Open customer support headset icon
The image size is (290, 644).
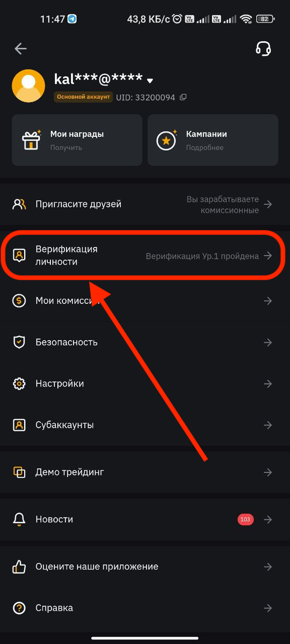263,49
